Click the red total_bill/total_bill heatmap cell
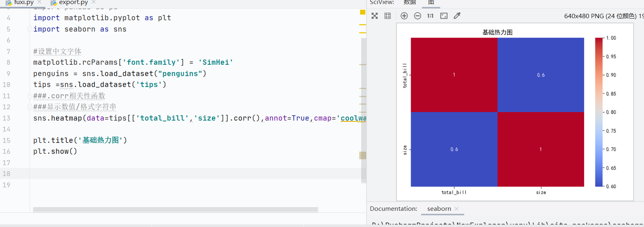The width and height of the screenshot is (644, 227). click(x=454, y=75)
